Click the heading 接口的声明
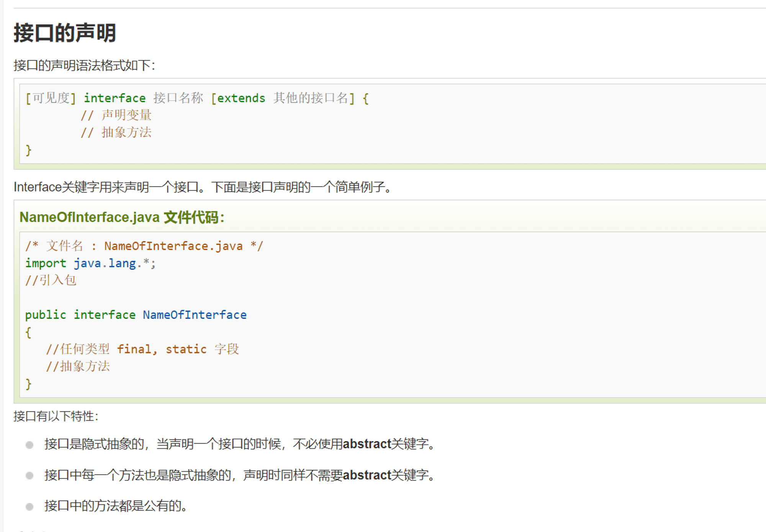766x532 pixels. [65, 33]
